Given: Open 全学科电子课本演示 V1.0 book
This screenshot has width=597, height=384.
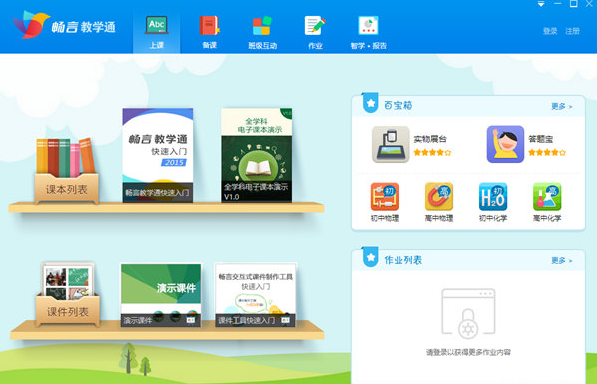Looking at the screenshot, I should [x=257, y=155].
